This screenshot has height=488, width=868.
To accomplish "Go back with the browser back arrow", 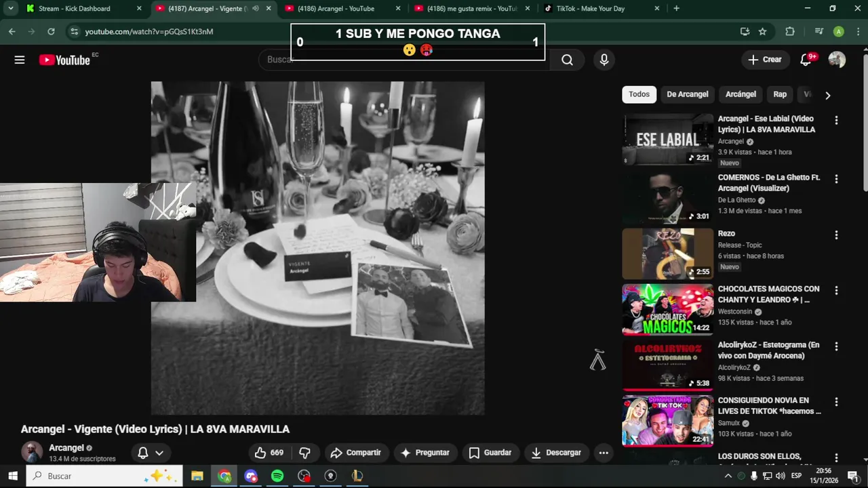I will [12, 31].
